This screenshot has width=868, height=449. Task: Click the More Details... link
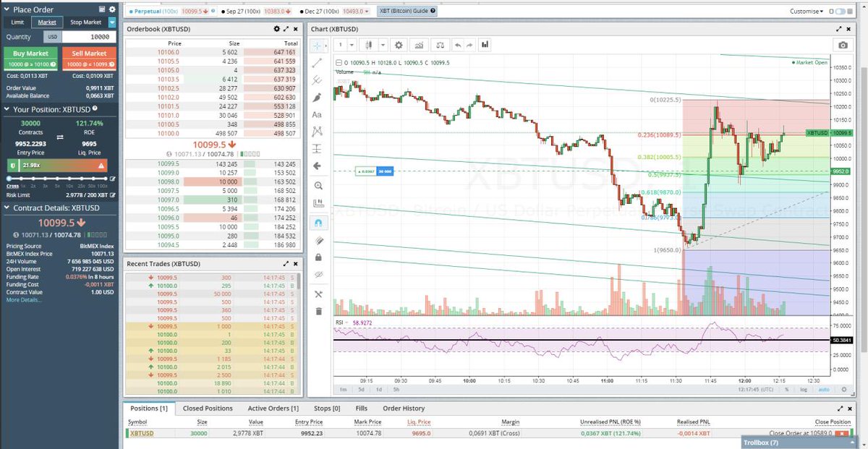click(24, 299)
